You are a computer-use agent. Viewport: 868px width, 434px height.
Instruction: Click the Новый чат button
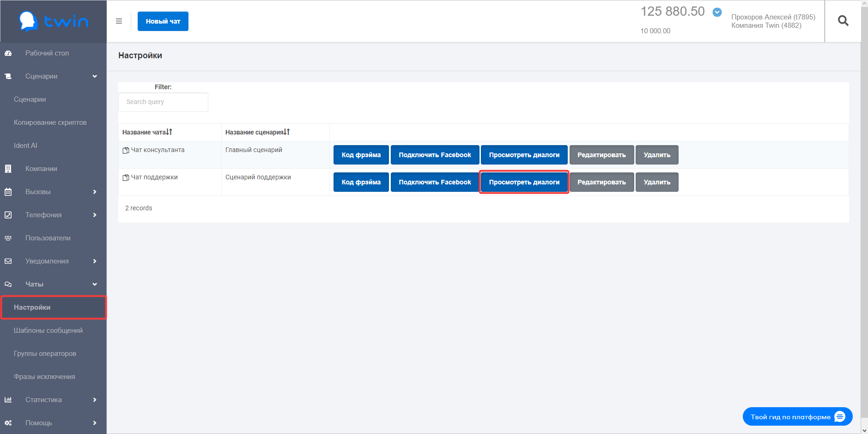pyautogui.click(x=163, y=21)
